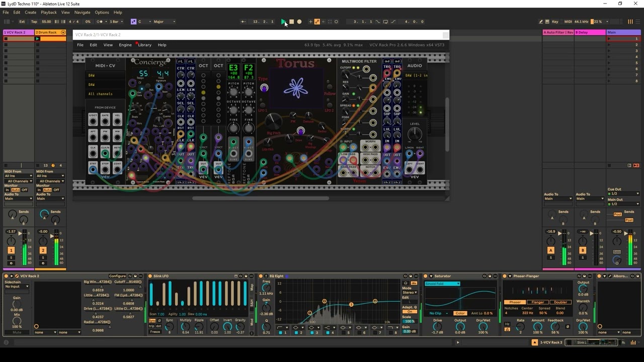
Task: Toggle the purple Scale Mode icon
Action: (x=133, y=22)
